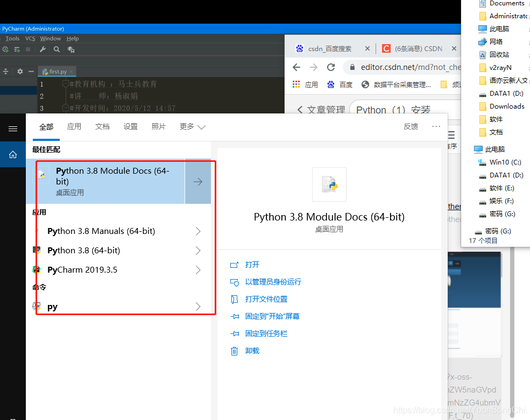The image size is (530, 420).
Task: Click the 反馈 feedback button
Action: tap(411, 126)
